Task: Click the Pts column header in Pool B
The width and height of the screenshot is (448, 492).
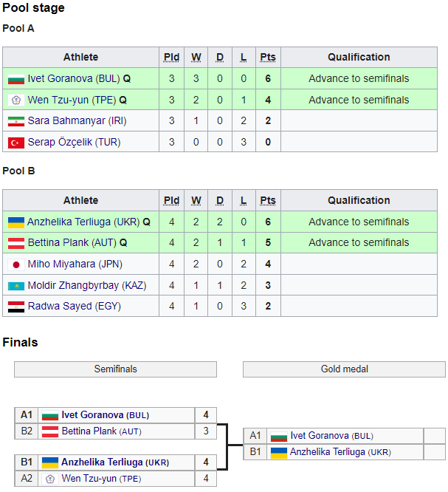Action: point(268,200)
